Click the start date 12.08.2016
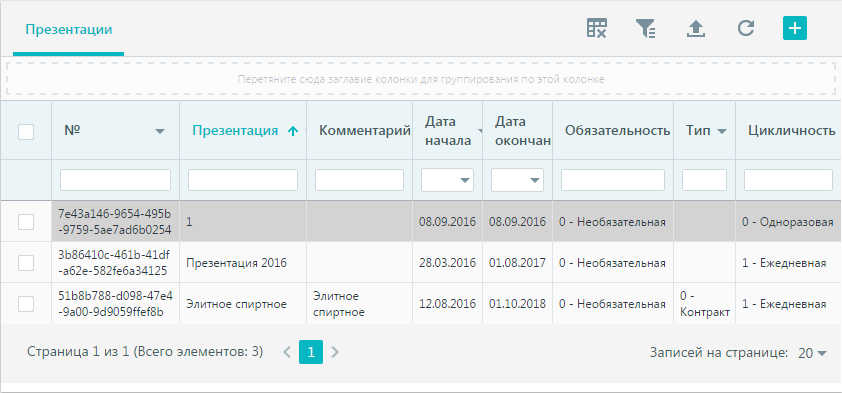Viewport: 842px width, 393px height. [x=447, y=304]
